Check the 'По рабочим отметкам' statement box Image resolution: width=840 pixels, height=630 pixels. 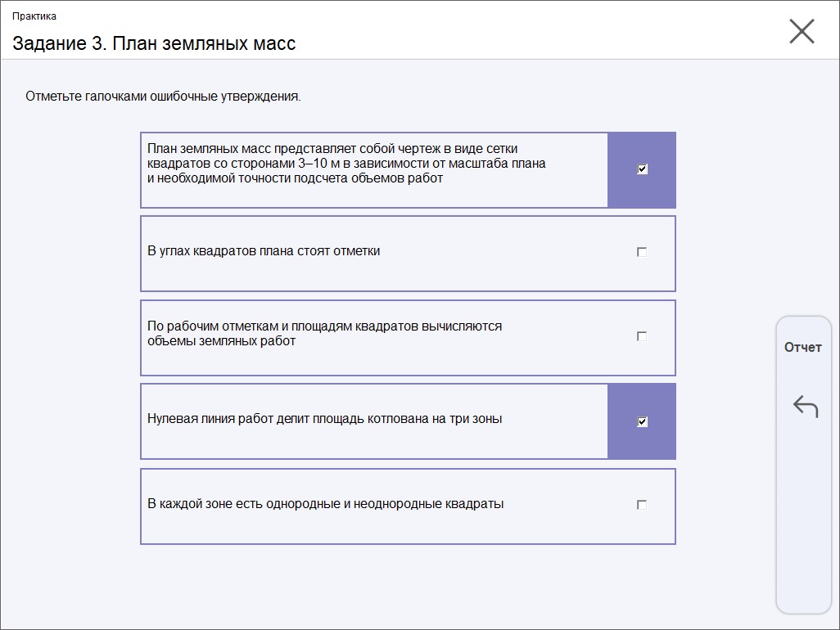[642, 336]
